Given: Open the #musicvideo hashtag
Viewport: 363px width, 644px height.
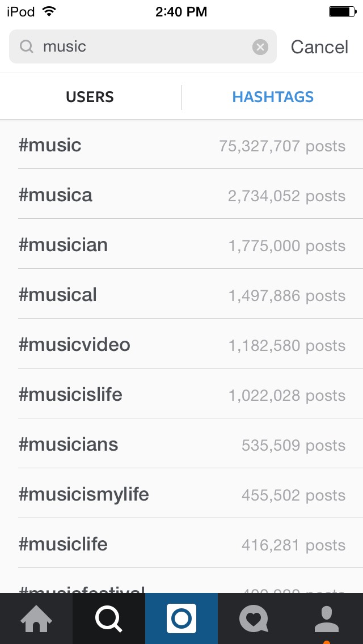Looking at the screenshot, I should (x=181, y=345).
